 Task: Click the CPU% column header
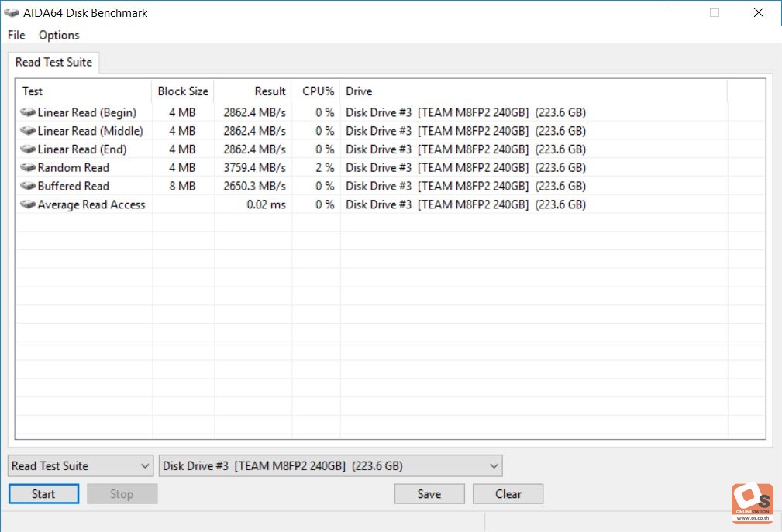point(316,91)
